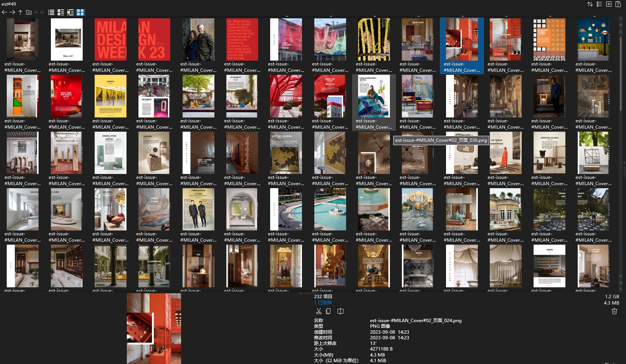Go back with the left arrow
This screenshot has height=364, width=626.
pos(4,12)
